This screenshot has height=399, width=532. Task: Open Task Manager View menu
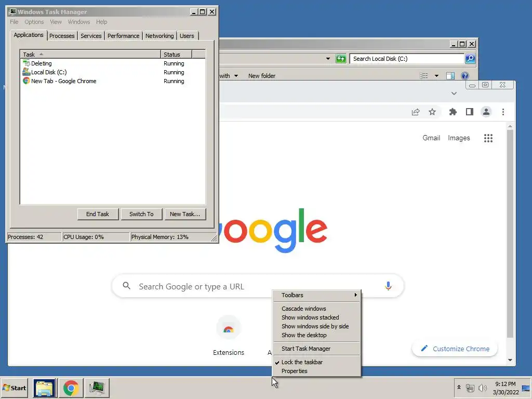[x=56, y=22]
